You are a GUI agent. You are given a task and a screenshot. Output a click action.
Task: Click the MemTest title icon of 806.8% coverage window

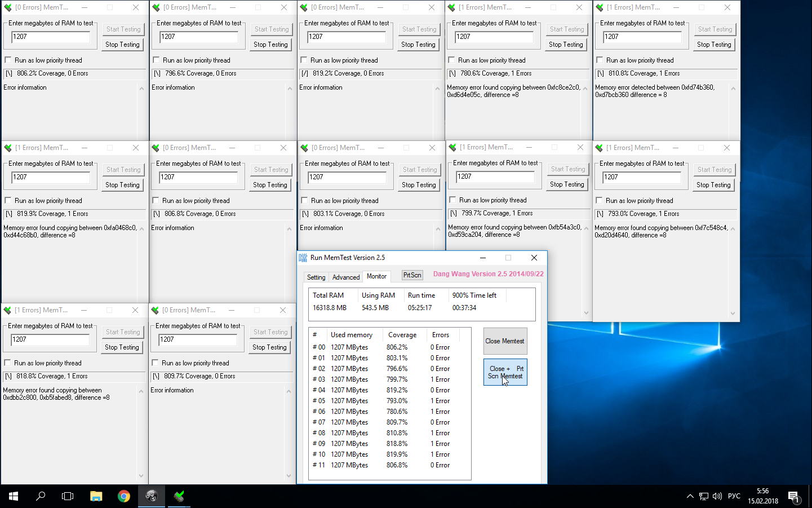coord(156,148)
